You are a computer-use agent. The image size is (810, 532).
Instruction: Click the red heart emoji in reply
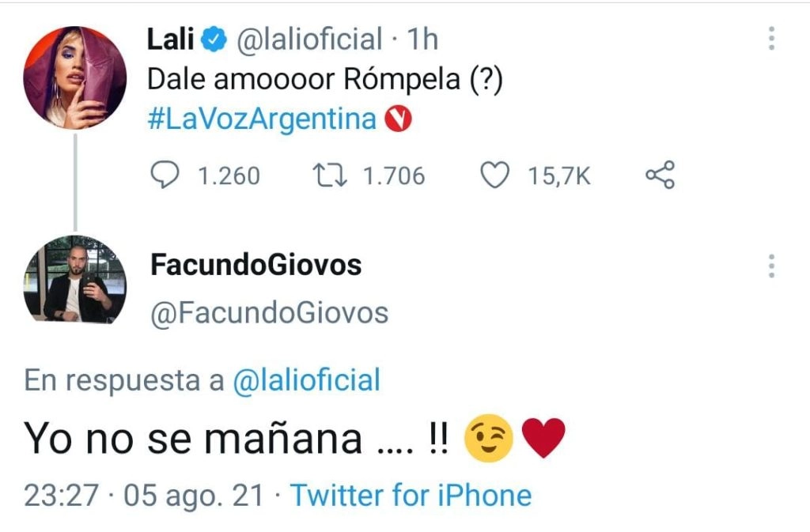544,439
